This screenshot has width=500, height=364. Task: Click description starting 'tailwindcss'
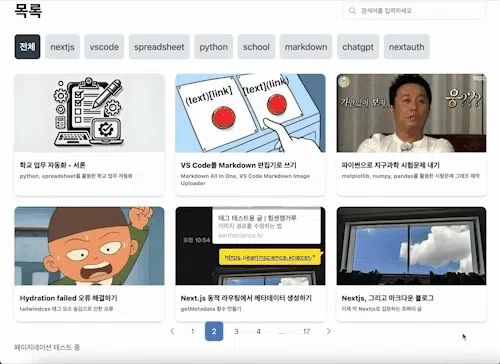[x=66, y=309]
